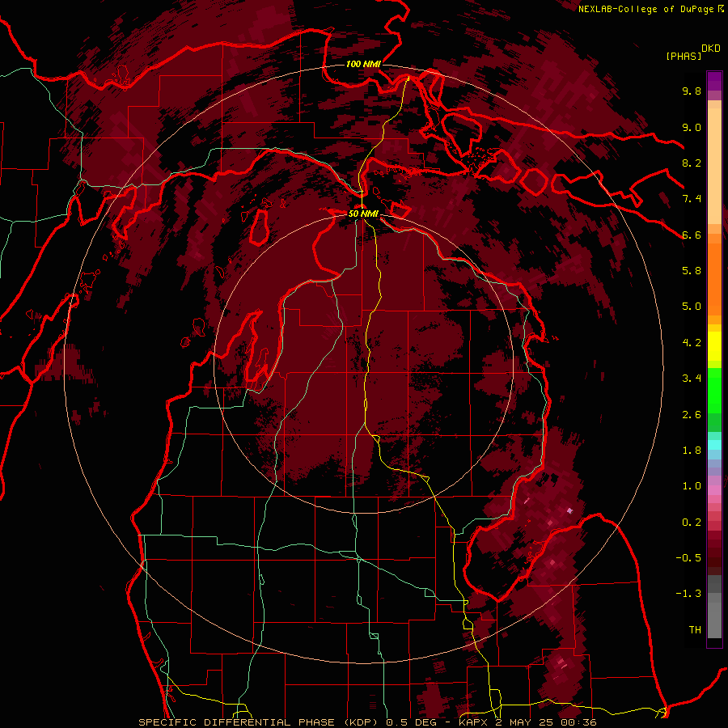Pick the bright green segment of the color bar
The height and width of the screenshot is (728, 728).
click(x=714, y=390)
